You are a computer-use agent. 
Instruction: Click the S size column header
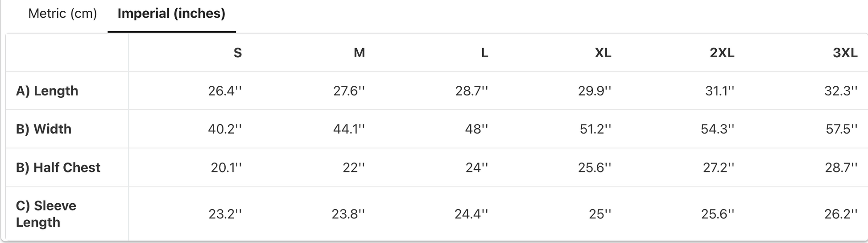pos(238,53)
